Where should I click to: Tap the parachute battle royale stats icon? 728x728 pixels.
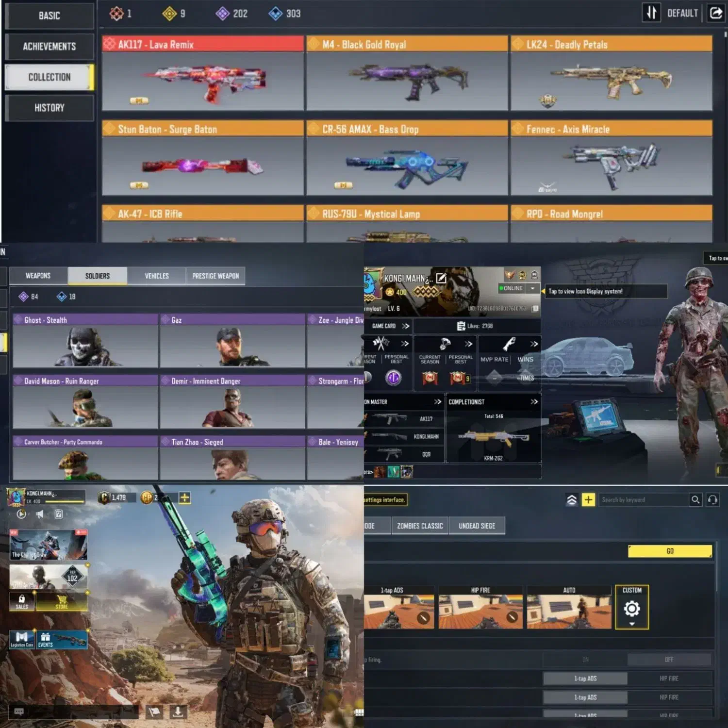445,344
